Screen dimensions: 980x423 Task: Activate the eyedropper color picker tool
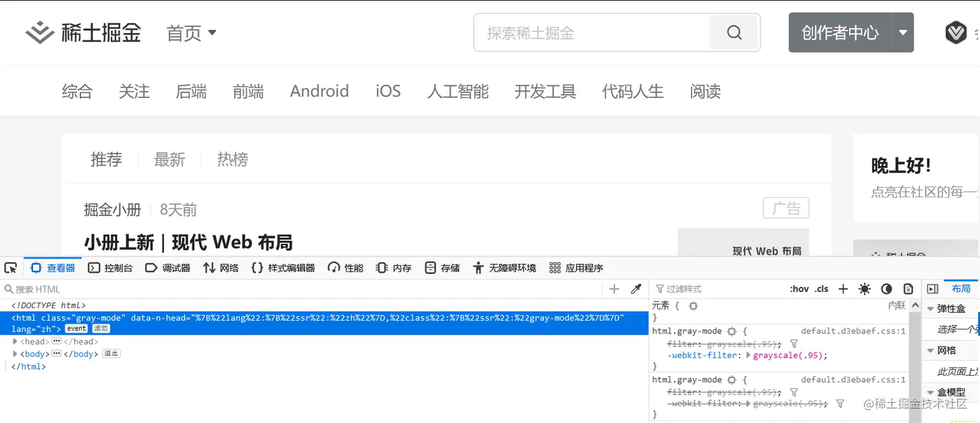click(x=636, y=289)
